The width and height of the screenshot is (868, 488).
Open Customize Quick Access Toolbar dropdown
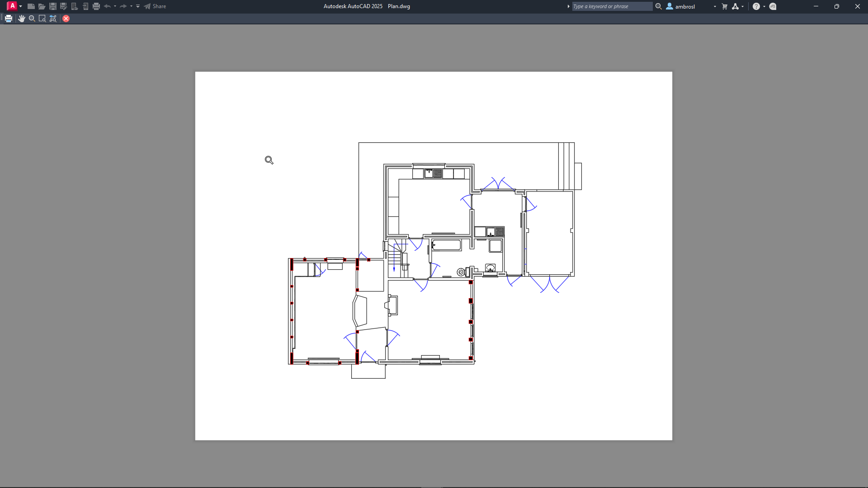(138, 6)
